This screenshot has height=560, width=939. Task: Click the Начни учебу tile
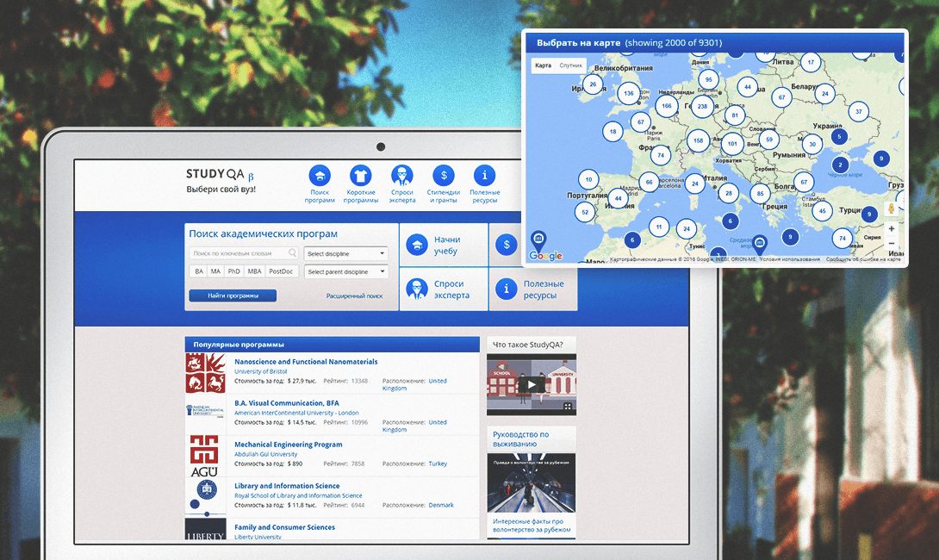tap(444, 245)
